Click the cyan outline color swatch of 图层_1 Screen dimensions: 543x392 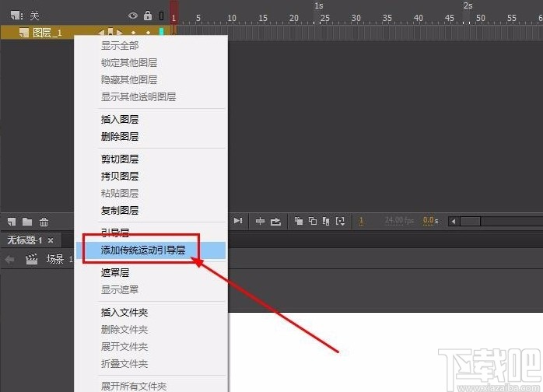tap(161, 32)
